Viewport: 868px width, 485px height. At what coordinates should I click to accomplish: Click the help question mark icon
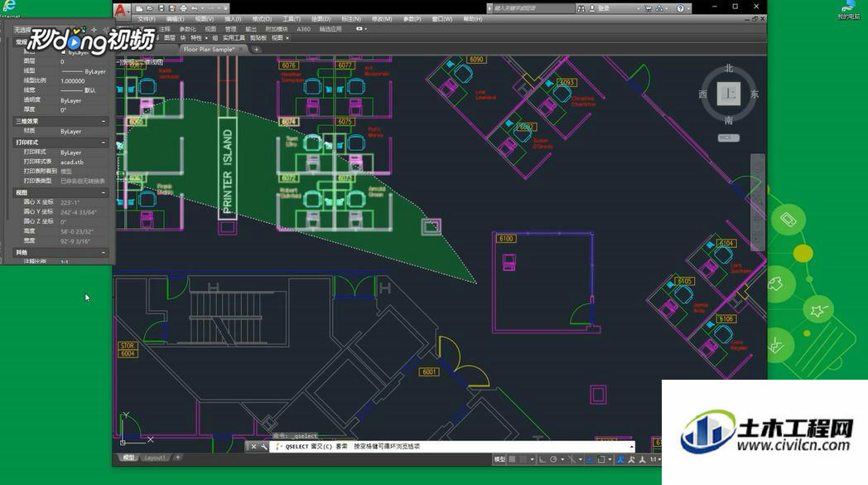(x=680, y=8)
